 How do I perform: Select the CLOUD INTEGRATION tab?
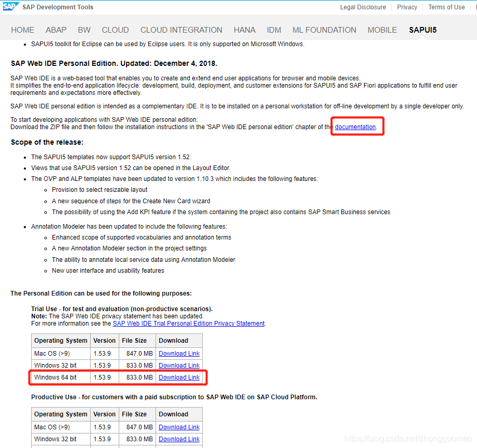[x=181, y=30]
